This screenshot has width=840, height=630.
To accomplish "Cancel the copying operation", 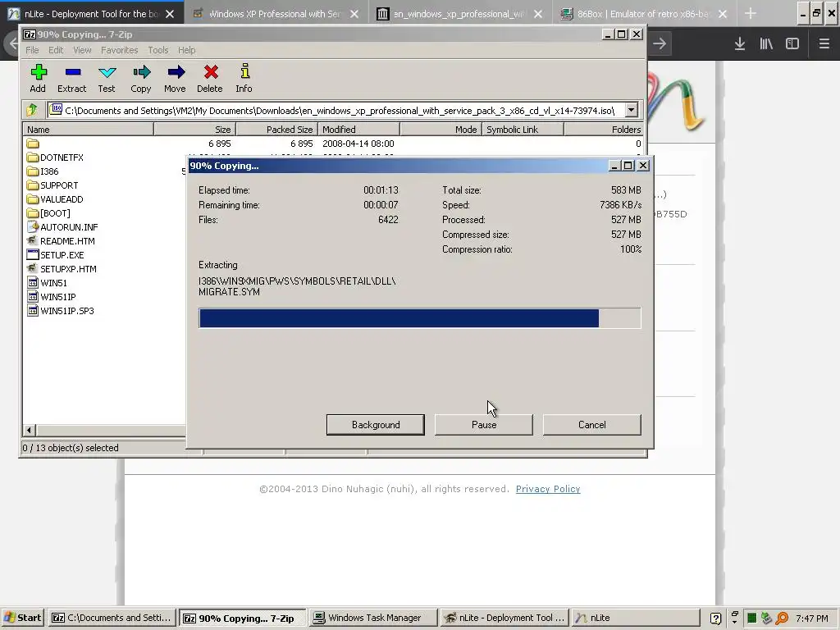I will 592,425.
